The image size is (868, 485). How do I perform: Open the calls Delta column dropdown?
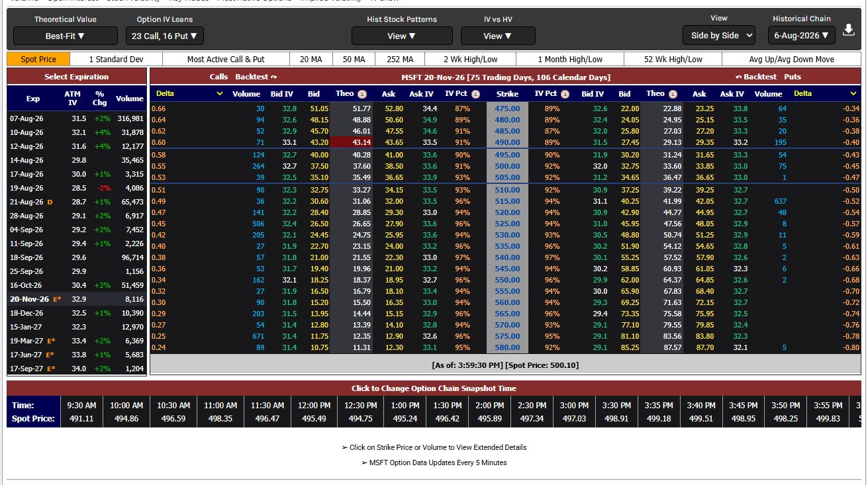[189, 94]
